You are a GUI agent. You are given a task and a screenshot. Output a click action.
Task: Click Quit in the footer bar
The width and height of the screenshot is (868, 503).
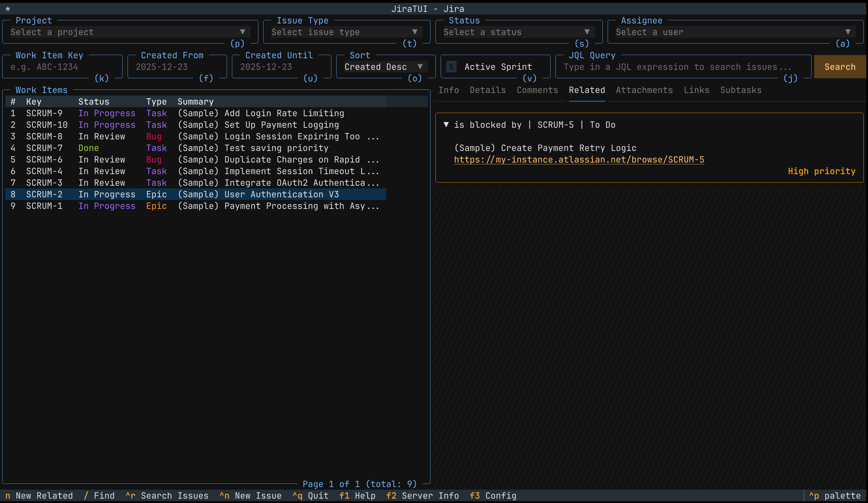point(310,496)
